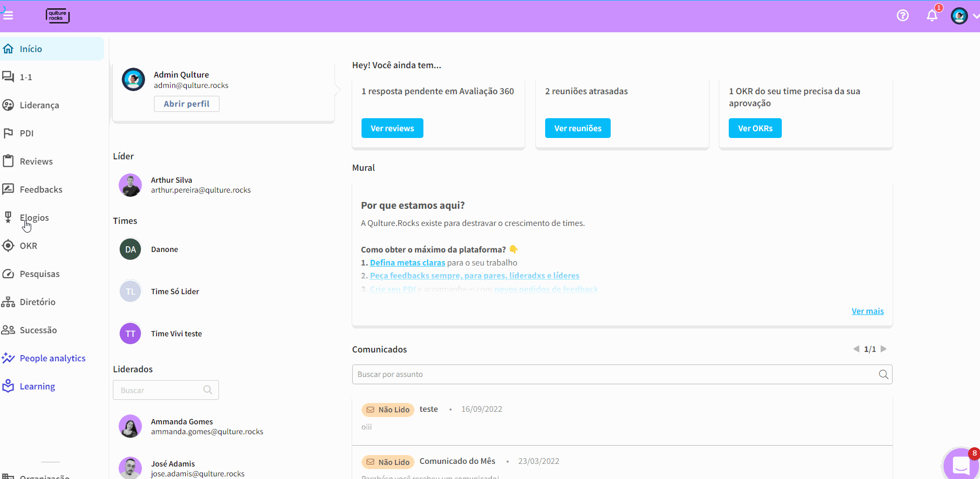Click the hamburger menu icon
Viewport: 980px width, 479px height.
8,16
